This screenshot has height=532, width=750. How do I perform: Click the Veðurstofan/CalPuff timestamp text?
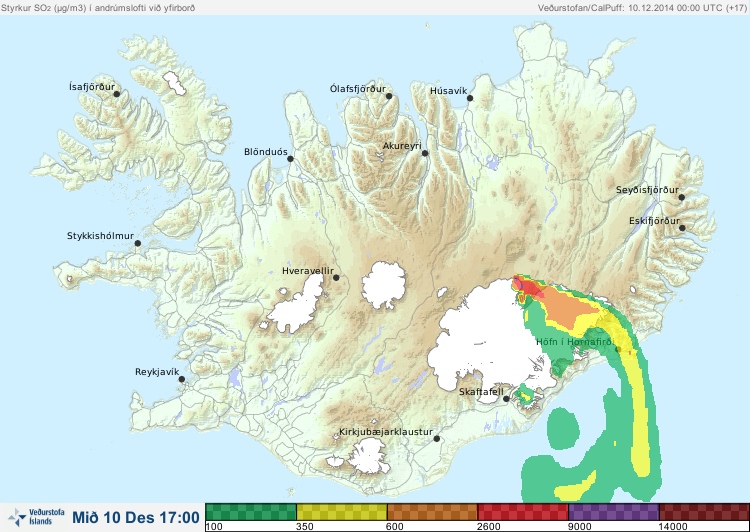(x=642, y=8)
